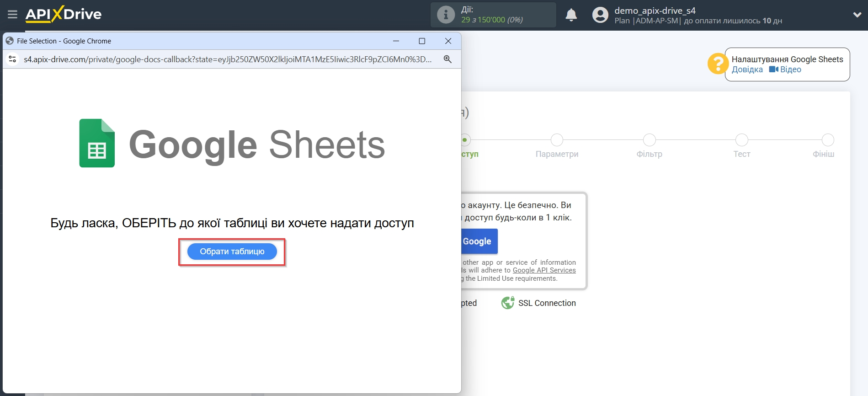
Task: Click the site information icon in popup
Action: click(13, 59)
